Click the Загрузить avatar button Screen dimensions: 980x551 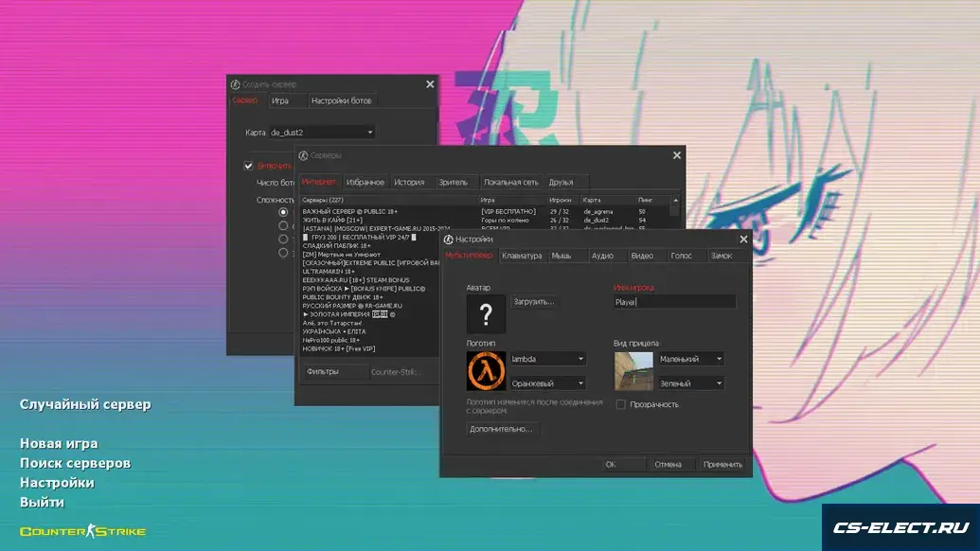(x=534, y=302)
